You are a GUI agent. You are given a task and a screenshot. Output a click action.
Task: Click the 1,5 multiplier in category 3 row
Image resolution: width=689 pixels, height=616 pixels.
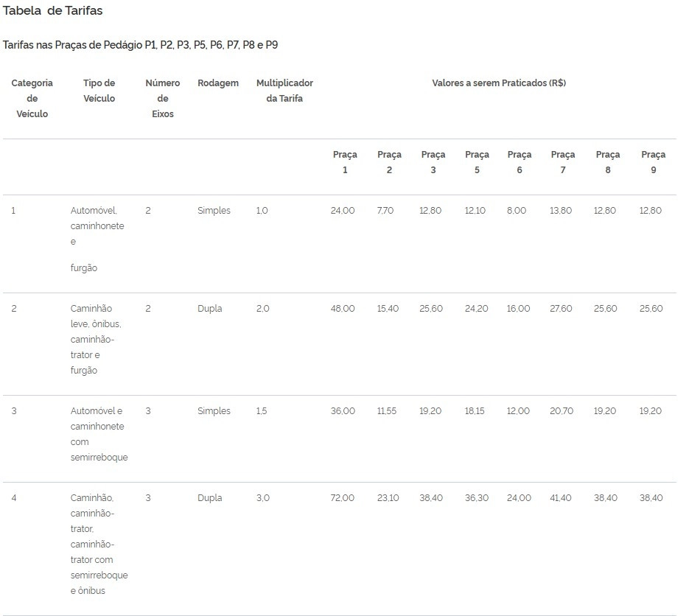click(262, 411)
